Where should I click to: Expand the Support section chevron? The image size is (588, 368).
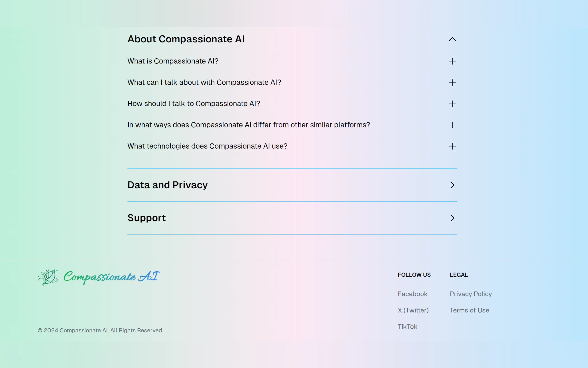tap(452, 218)
